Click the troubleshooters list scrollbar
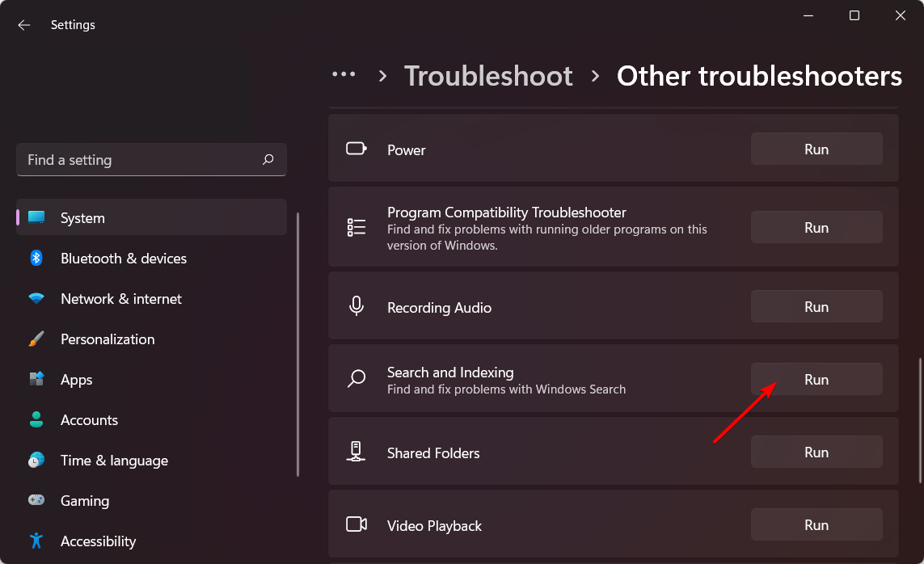Screen dimensions: 924x564 point(920,420)
